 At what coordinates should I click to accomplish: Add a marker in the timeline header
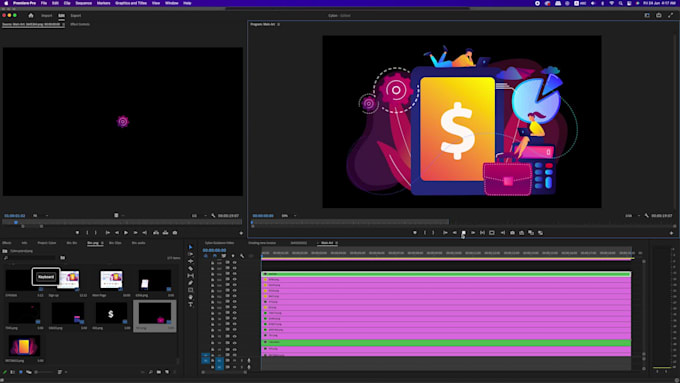click(x=233, y=256)
